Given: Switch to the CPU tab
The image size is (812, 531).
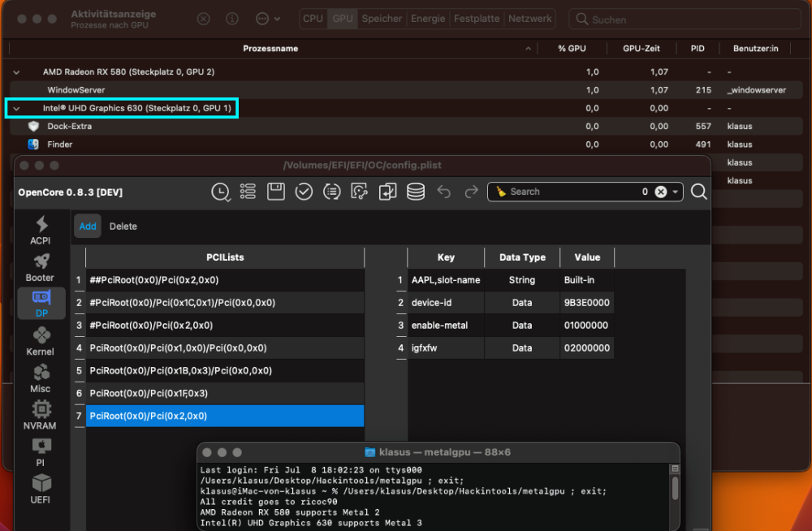Looking at the screenshot, I should pyautogui.click(x=313, y=19).
